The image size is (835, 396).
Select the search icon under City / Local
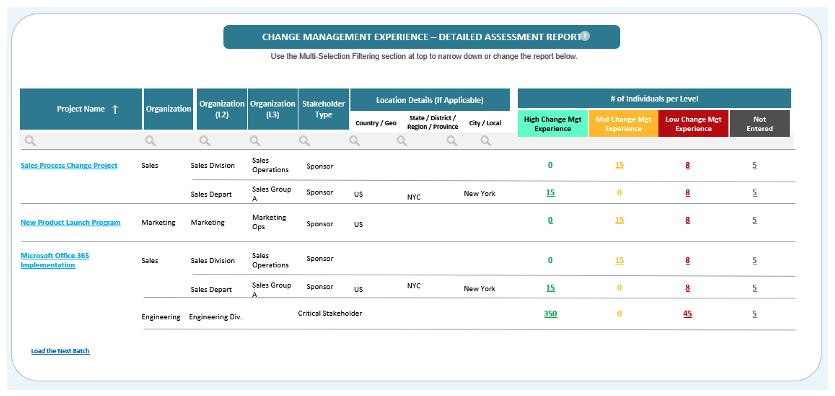click(x=486, y=141)
